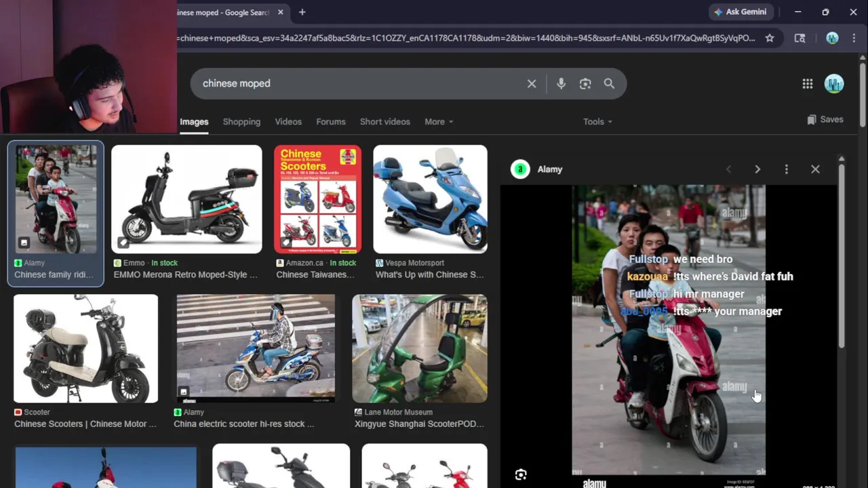Open the Chrome three-dot menu
Image resolution: width=868 pixels, height=488 pixels.
click(x=854, y=38)
